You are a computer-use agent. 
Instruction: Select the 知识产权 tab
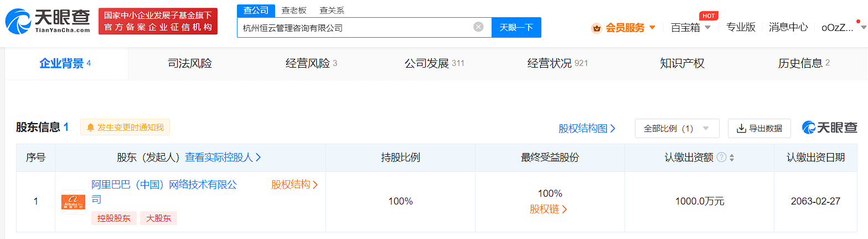pyautogui.click(x=682, y=63)
